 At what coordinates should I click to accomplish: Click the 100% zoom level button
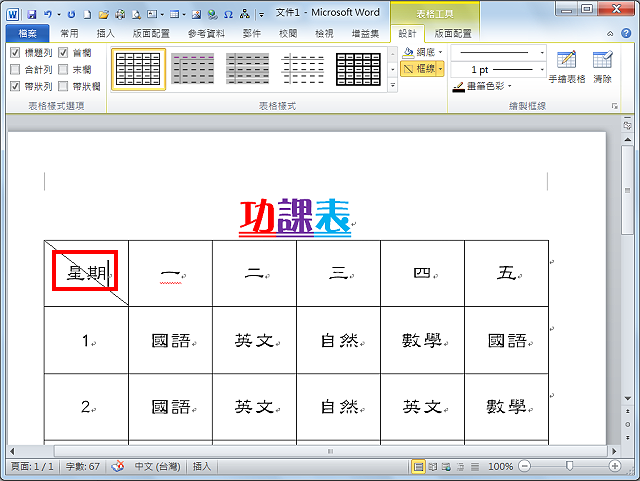click(500, 466)
